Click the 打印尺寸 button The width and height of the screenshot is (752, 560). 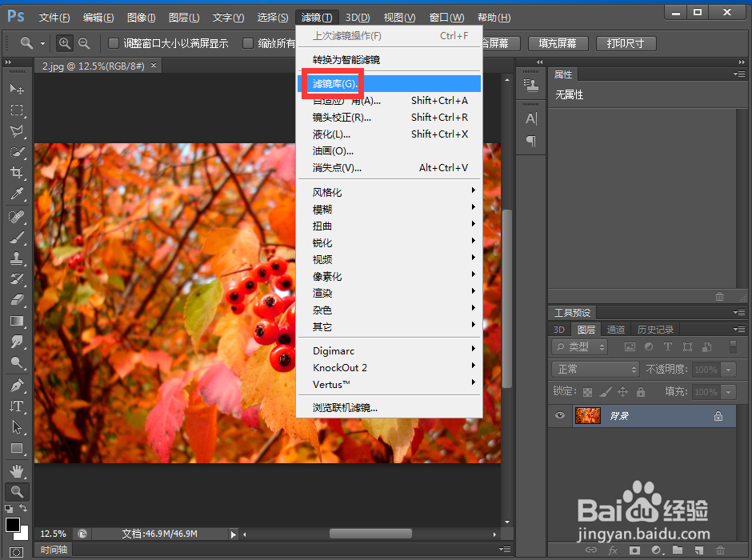[626, 43]
